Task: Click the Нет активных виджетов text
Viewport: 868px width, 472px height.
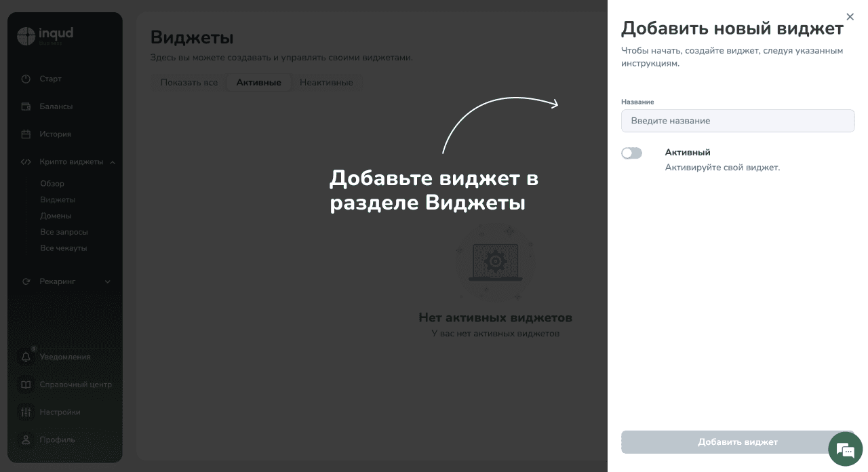Action: click(495, 317)
